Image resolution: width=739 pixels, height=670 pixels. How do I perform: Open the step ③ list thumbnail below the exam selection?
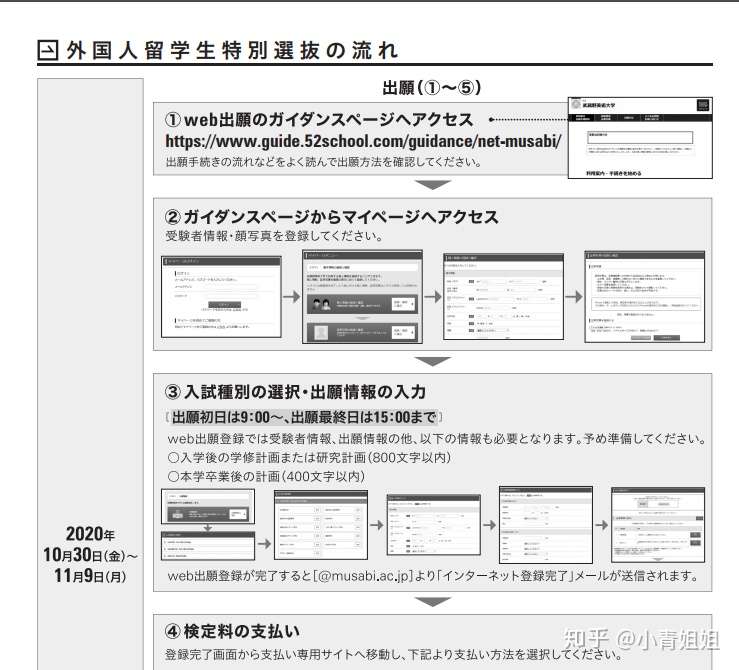(x=208, y=546)
